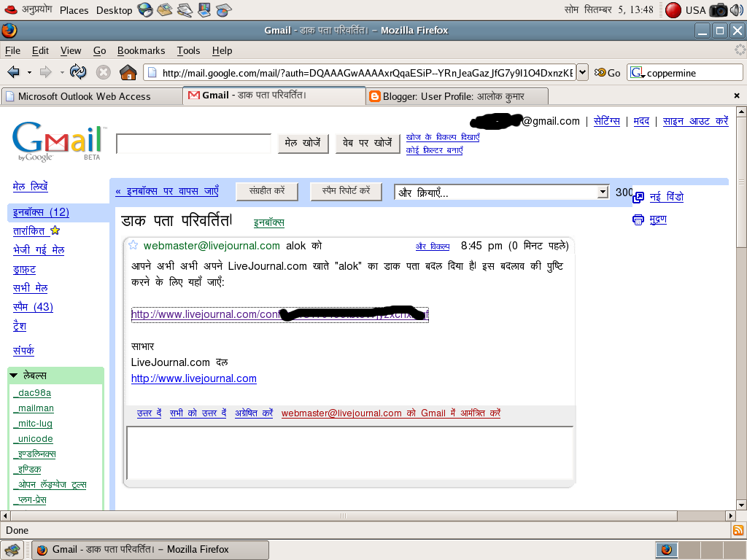Click the coppermine search field
The height and width of the screenshot is (560, 747).
pos(693,73)
